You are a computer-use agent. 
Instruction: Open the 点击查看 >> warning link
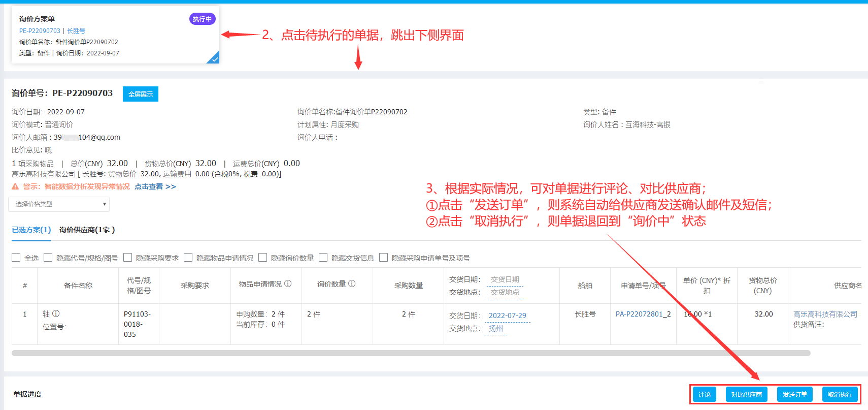click(155, 186)
